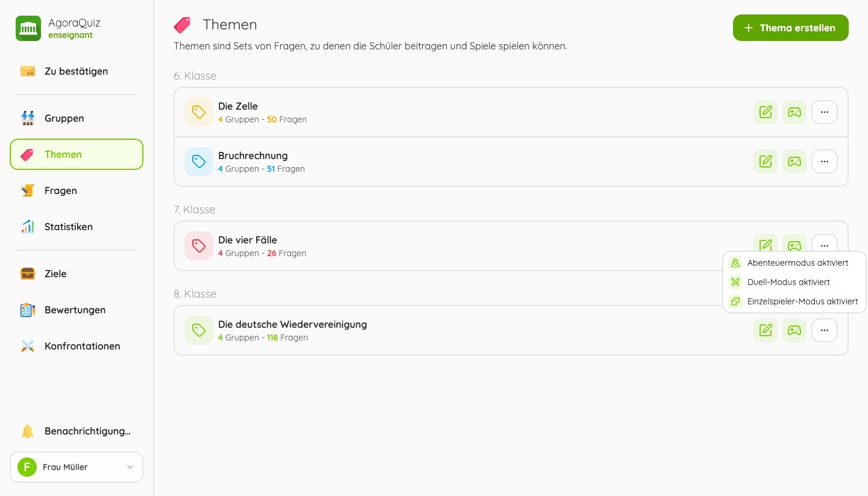Click the enseignant role label
The height and width of the screenshot is (496, 868).
(71, 36)
